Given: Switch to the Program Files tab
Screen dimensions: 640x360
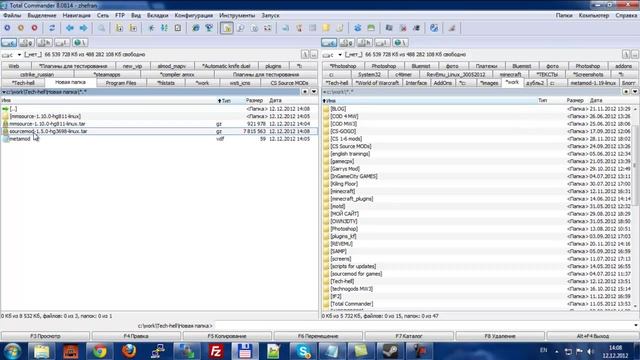Looking at the screenshot, I should click(x=121, y=83).
